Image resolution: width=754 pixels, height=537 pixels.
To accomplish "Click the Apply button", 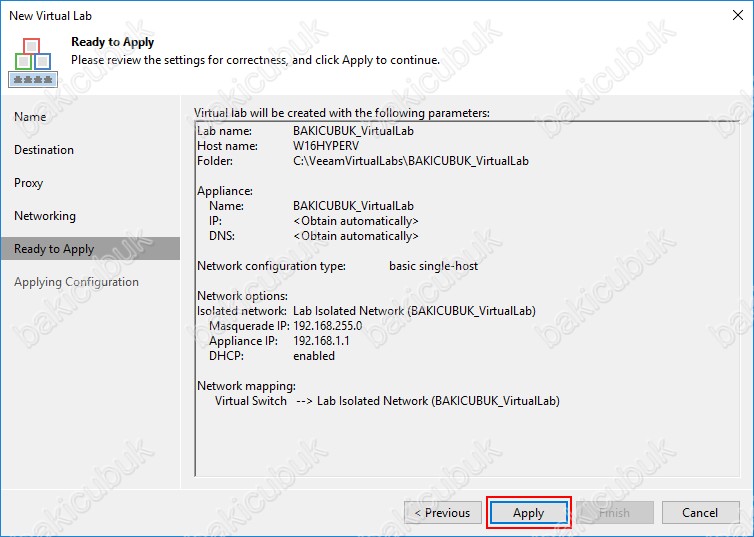I will click(528, 512).
